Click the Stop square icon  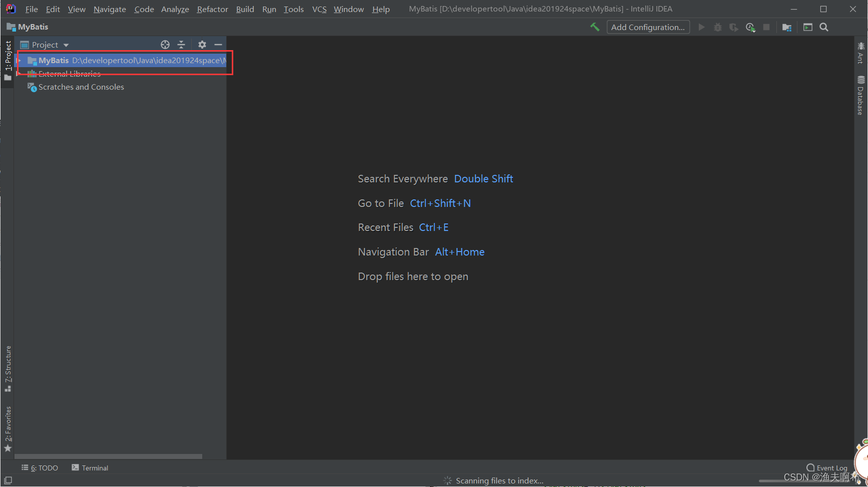point(766,27)
